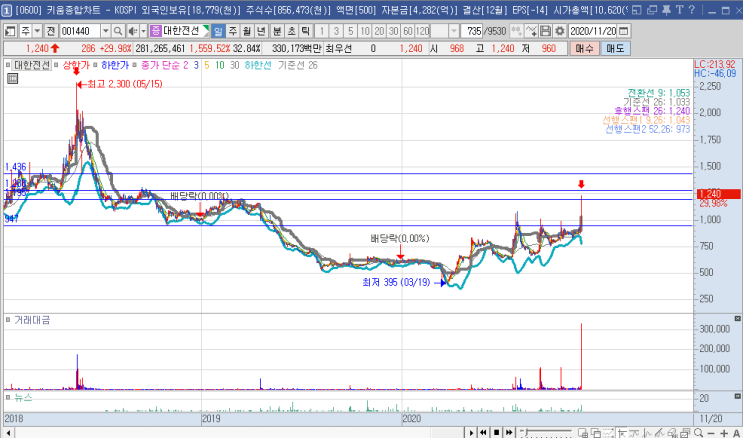Click the 대한전선 legend label on chart
This screenshot has width=743, height=438.
coord(32,65)
